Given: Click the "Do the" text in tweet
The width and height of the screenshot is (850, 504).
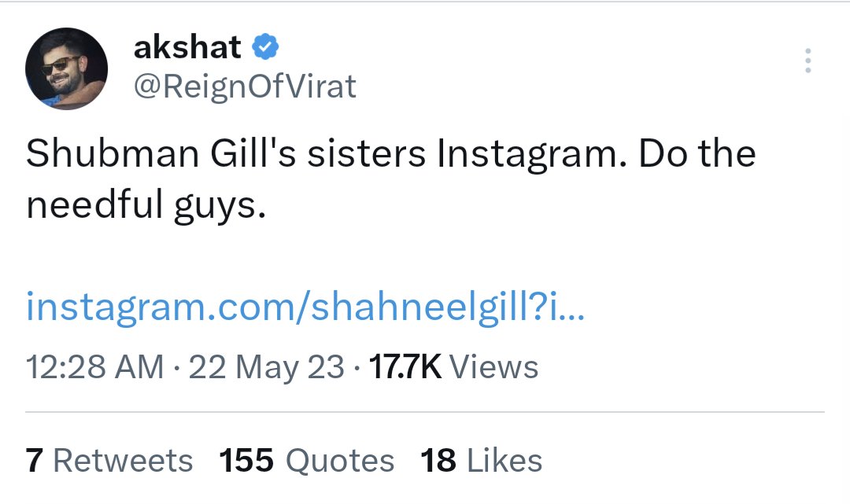Looking at the screenshot, I should point(697,155).
